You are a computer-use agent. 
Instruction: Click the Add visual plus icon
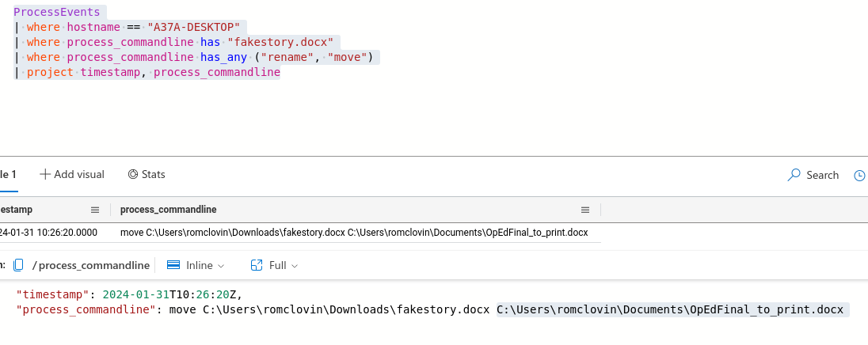[x=45, y=174]
